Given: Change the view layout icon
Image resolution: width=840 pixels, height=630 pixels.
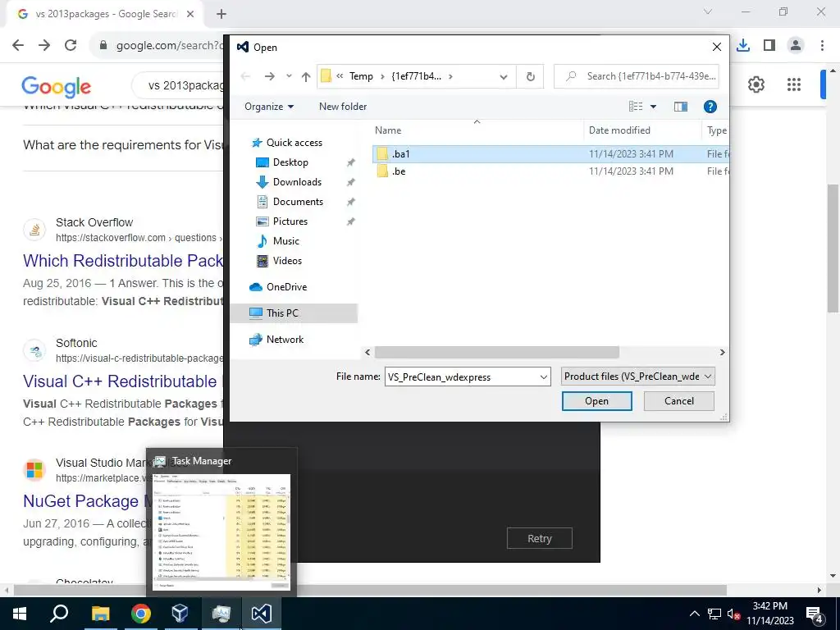Looking at the screenshot, I should pos(636,107).
